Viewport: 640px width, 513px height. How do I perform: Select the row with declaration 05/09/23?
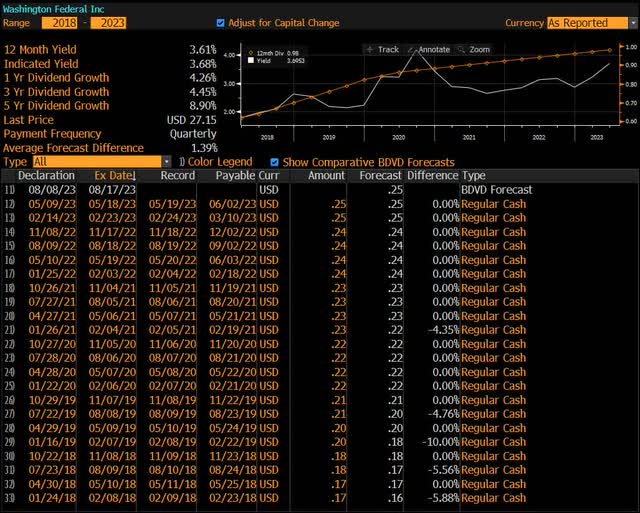click(x=320, y=204)
